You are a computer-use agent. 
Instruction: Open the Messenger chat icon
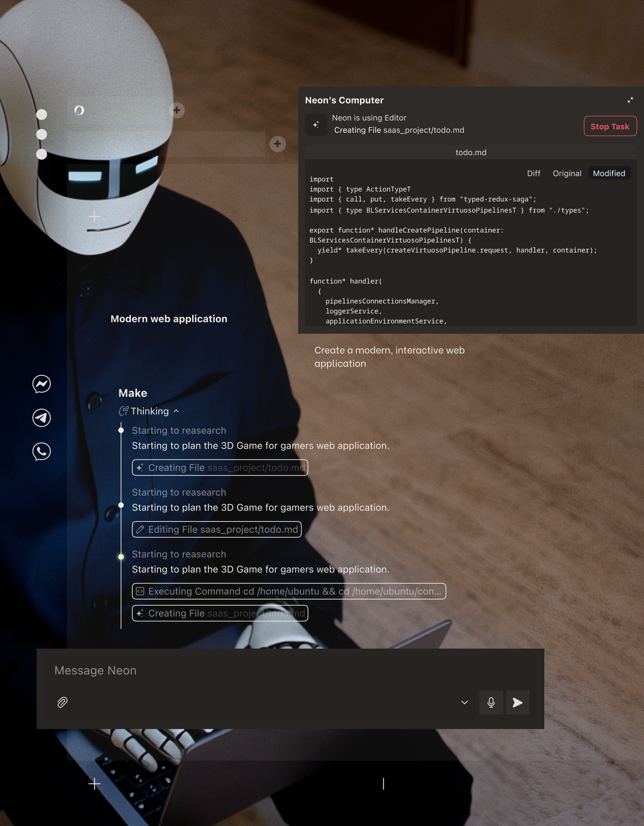(42, 384)
